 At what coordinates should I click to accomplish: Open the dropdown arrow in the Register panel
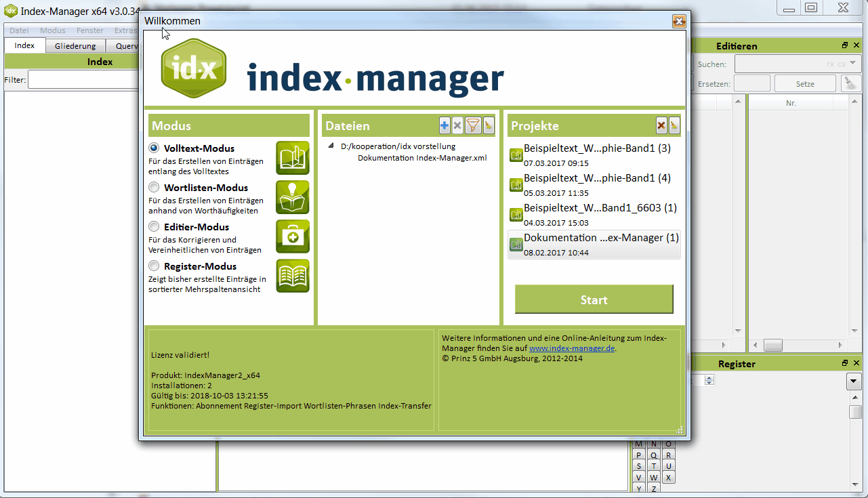point(853,380)
